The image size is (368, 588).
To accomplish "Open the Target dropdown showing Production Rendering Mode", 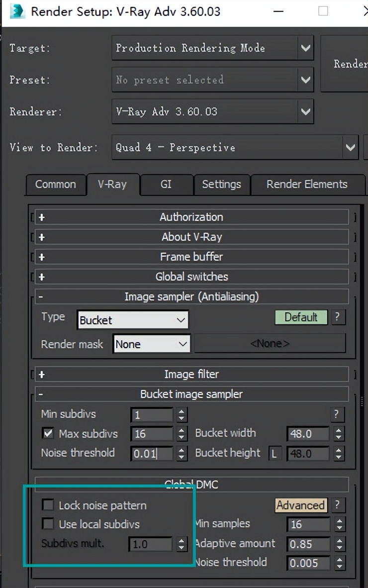I will tap(212, 48).
